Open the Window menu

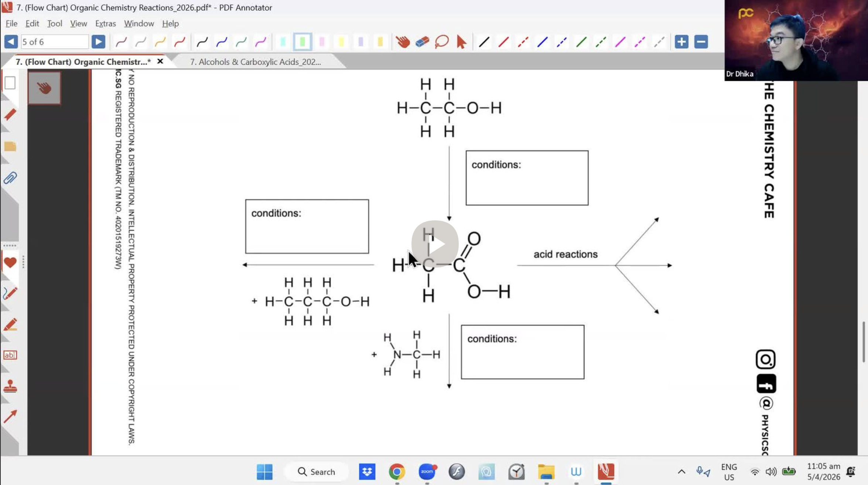click(x=139, y=23)
